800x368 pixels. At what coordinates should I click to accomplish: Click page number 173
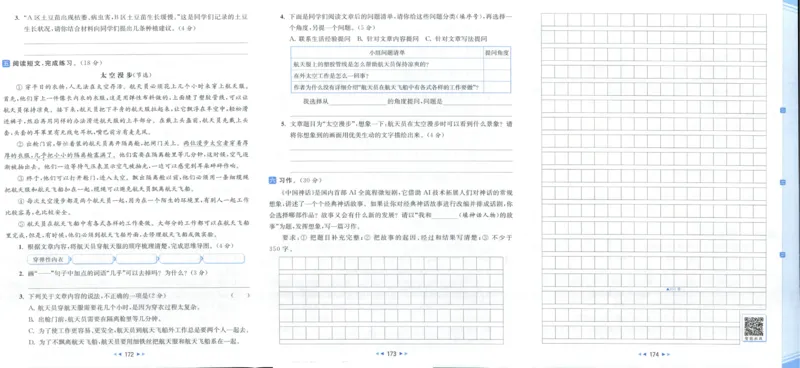tap(391, 353)
